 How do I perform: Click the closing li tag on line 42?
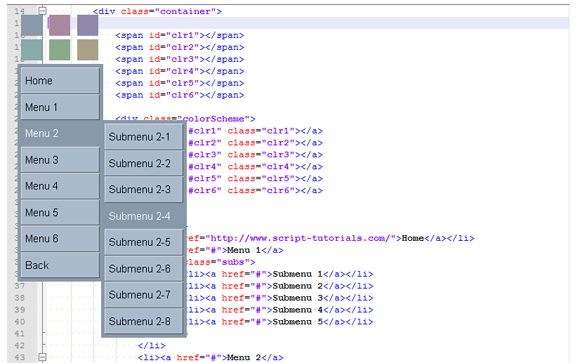(152, 346)
